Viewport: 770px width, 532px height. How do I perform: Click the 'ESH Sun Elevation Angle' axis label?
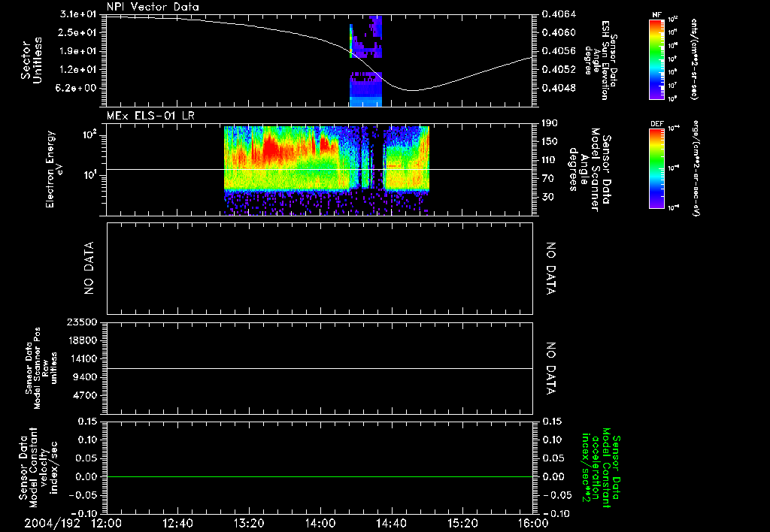click(x=601, y=60)
